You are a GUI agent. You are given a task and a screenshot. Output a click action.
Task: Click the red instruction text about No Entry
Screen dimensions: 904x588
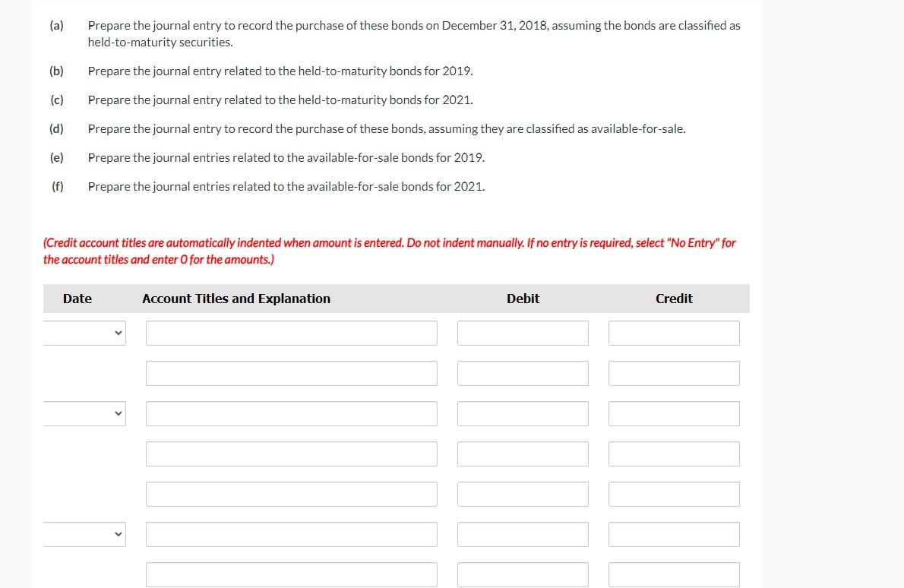point(389,251)
